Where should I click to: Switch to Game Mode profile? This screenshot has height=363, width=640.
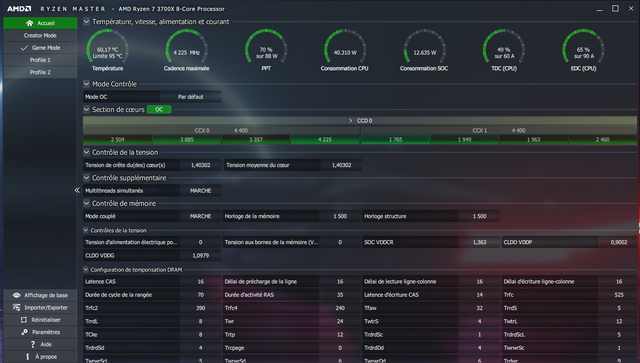point(40,48)
